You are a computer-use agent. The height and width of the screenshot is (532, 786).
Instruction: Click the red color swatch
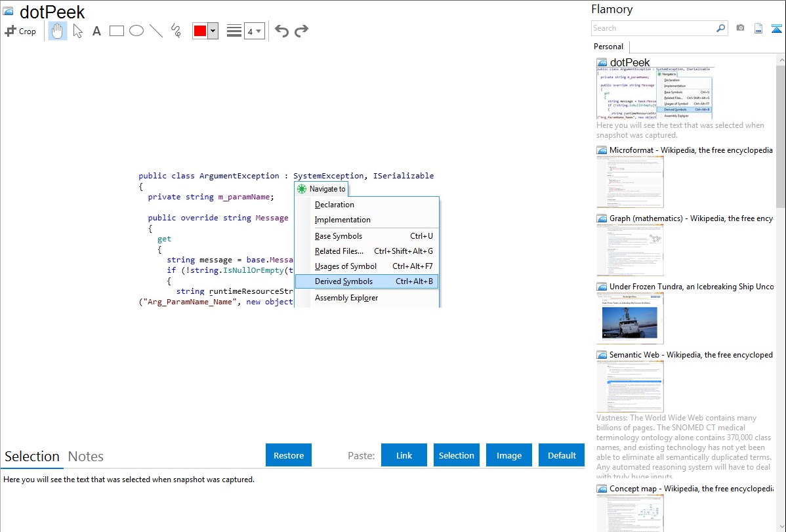click(200, 31)
